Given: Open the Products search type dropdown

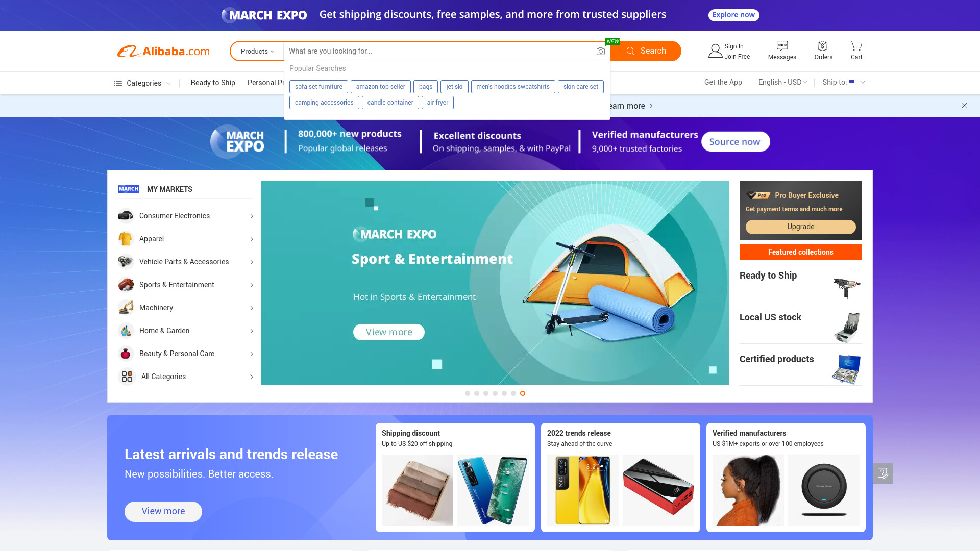Looking at the screenshot, I should coord(257,51).
